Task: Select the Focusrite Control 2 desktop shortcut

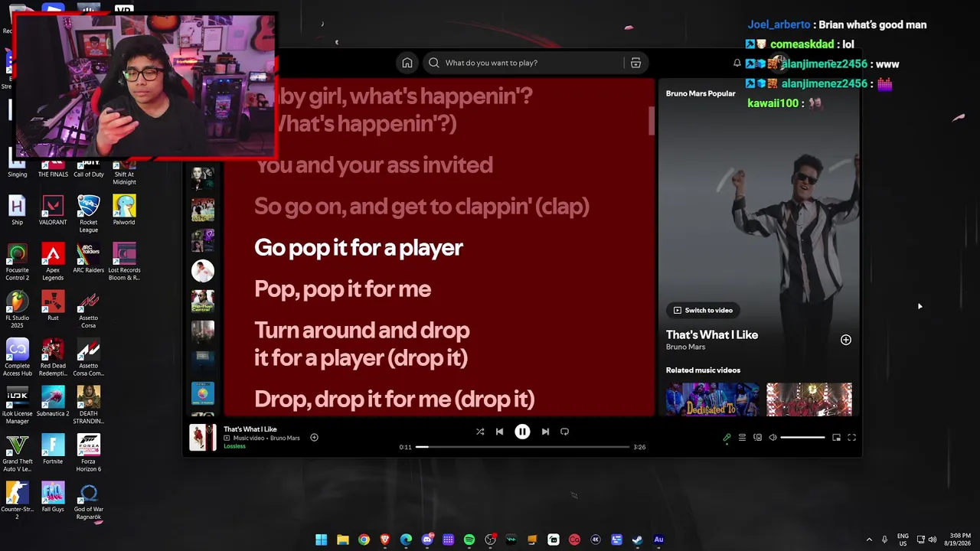Action: (x=17, y=262)
